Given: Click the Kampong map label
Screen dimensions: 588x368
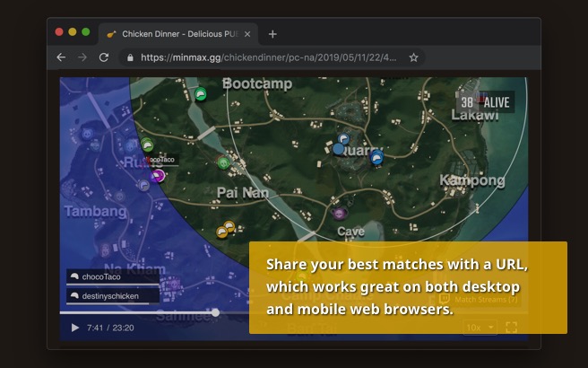Looking at the screenshot, I should point(472,180).
